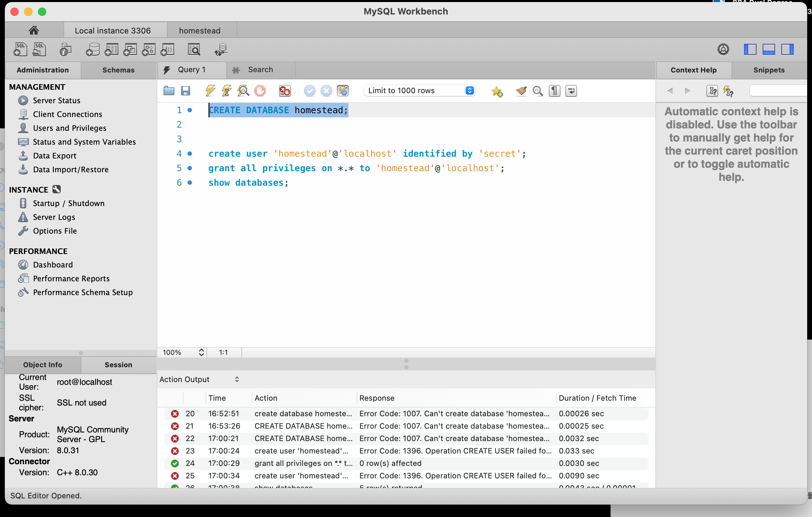Execute statement under cursor icon
Image resolution: width=812 pixels, height=517 pixels.
pos(227,91)
